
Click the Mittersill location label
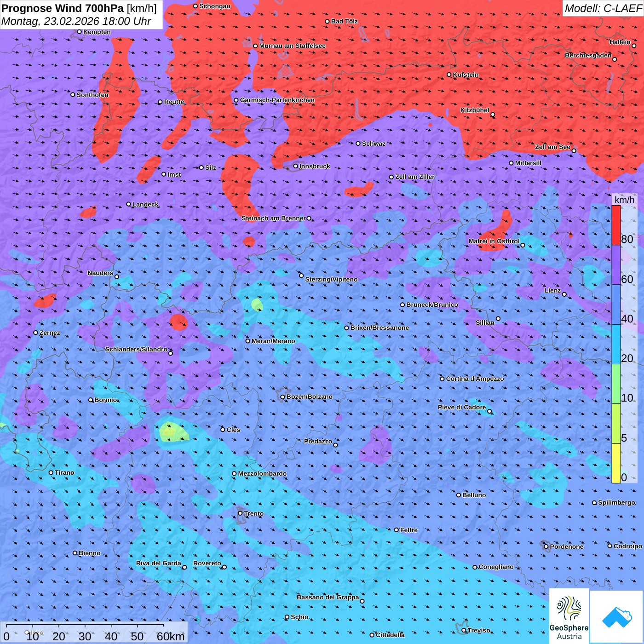528,163
